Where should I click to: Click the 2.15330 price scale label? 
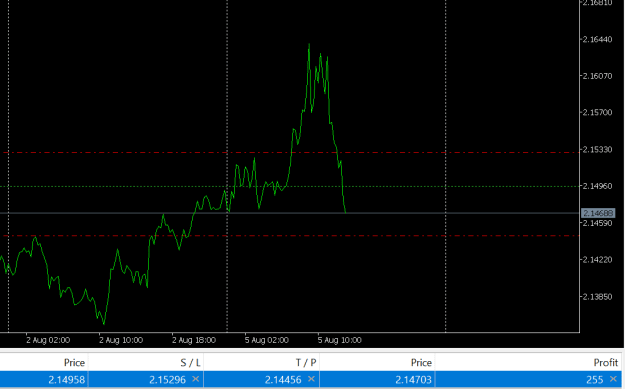pos(597,149)
